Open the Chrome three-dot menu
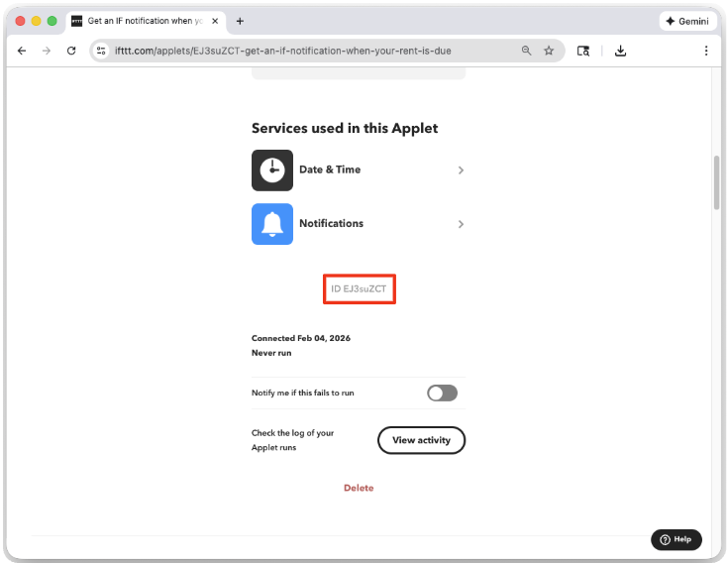Screen dimensions: 728x565 (706, 51)
